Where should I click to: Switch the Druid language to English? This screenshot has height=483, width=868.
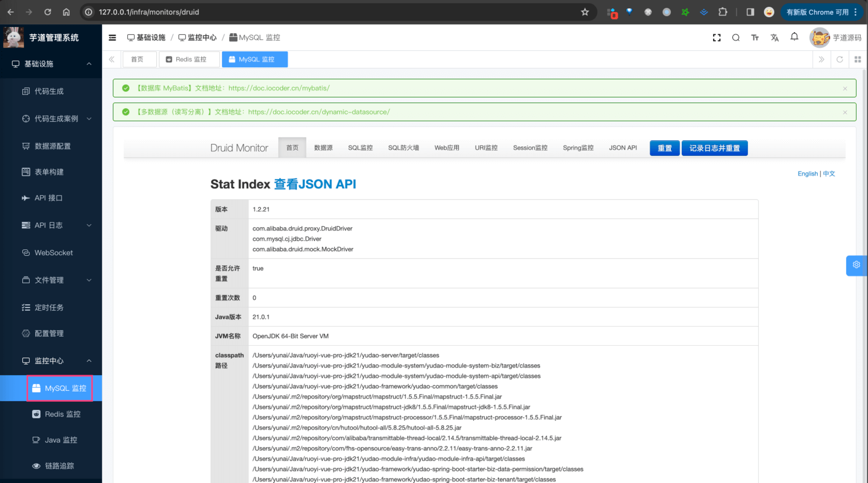click(x=807, y=174)
